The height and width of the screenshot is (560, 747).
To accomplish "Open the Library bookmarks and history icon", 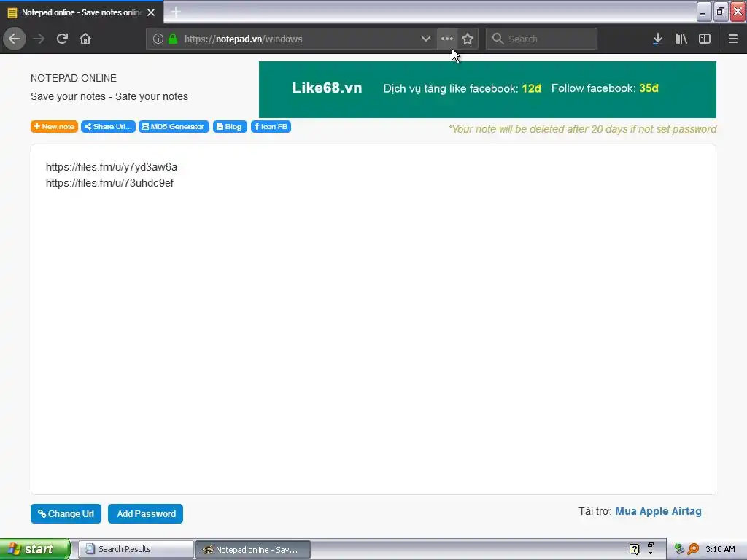I will point(681,39).
